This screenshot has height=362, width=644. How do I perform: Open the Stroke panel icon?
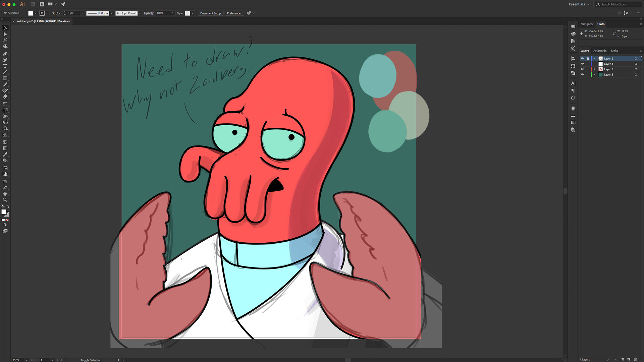tap(573, 115)
